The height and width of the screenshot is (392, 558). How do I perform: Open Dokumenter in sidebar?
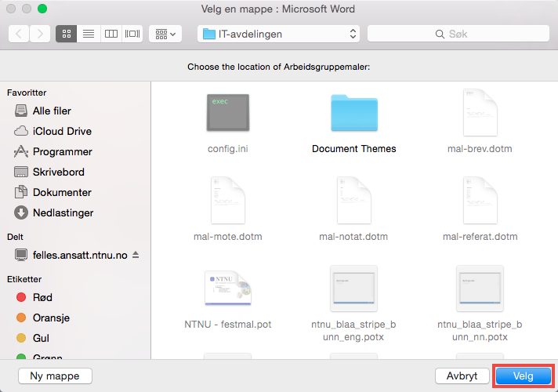74,192
